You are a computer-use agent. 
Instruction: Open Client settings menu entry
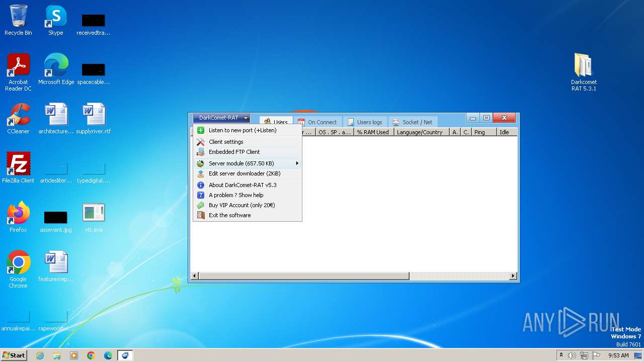tap(248, 142)
